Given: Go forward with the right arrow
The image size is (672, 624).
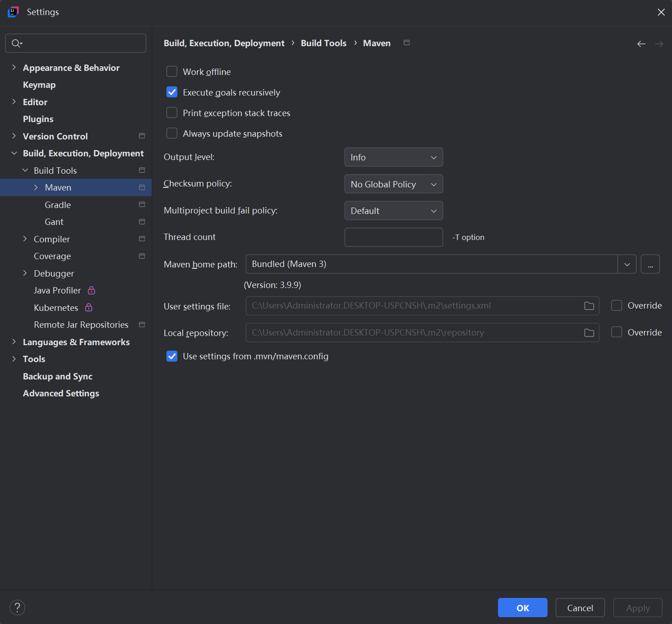Looking at the screenshot, I should (x=659, y=44).
